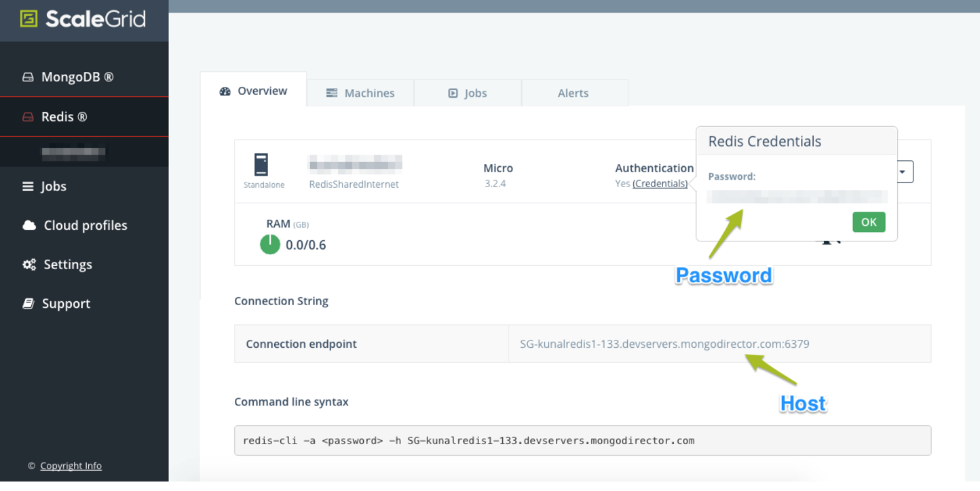Image resolution: width=980 pixels, height=491 pixels.
Task: Select the blurred cluster under Redis
Action: (73, 153)
